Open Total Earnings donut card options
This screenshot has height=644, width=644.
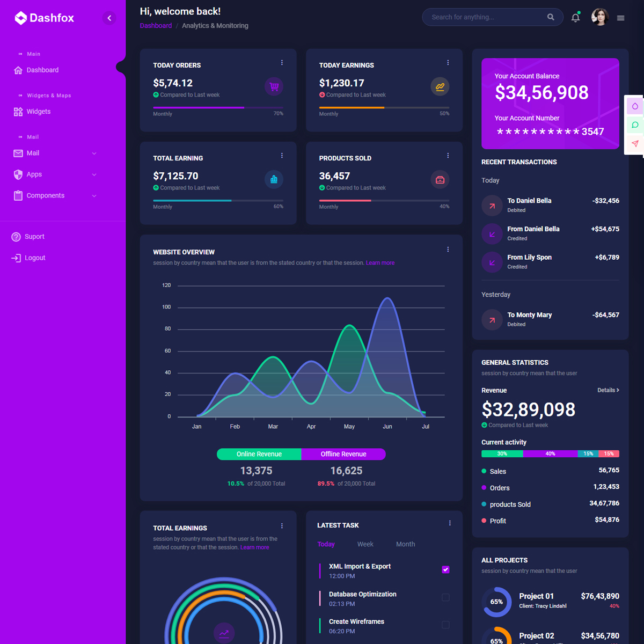tap(282, 526)
